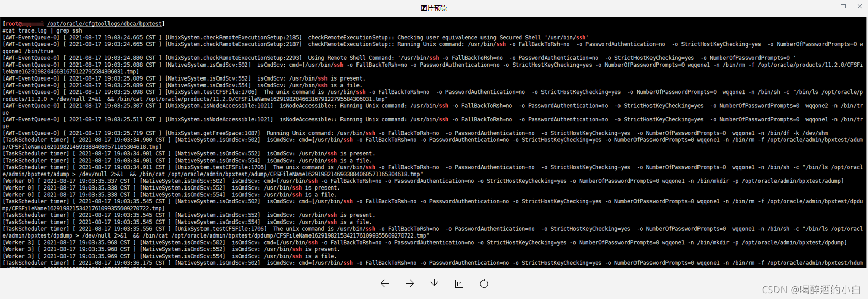Show image at 1:1 actual size
Image resolution: width=868 pixels, height=299 pixels.
tap(459, 284)
